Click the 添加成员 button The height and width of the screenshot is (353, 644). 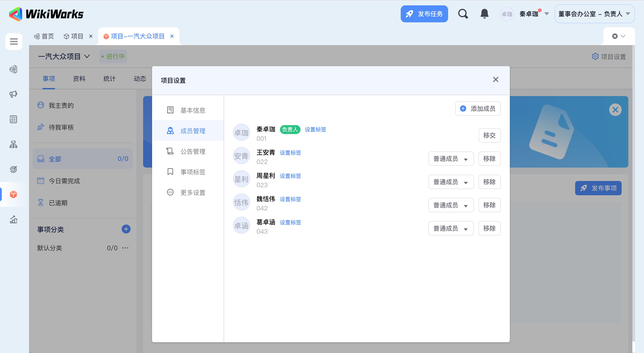tap(478, 109)
